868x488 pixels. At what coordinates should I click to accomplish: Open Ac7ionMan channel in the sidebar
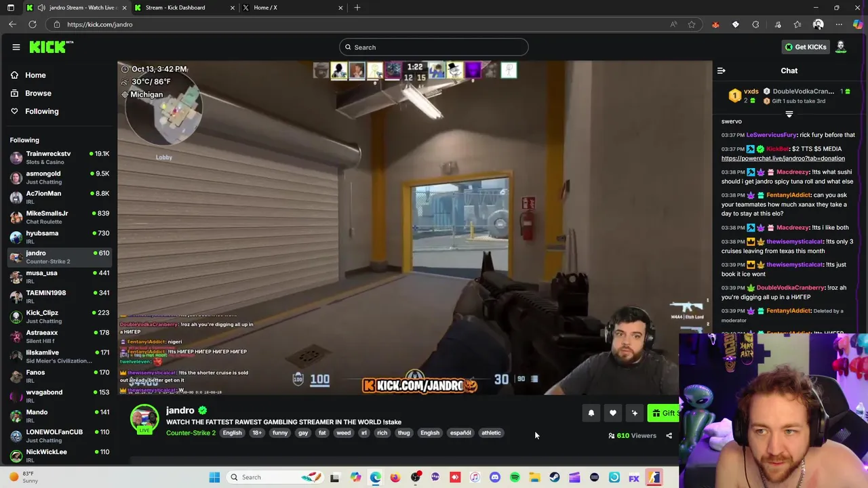[x=59, y=197]
